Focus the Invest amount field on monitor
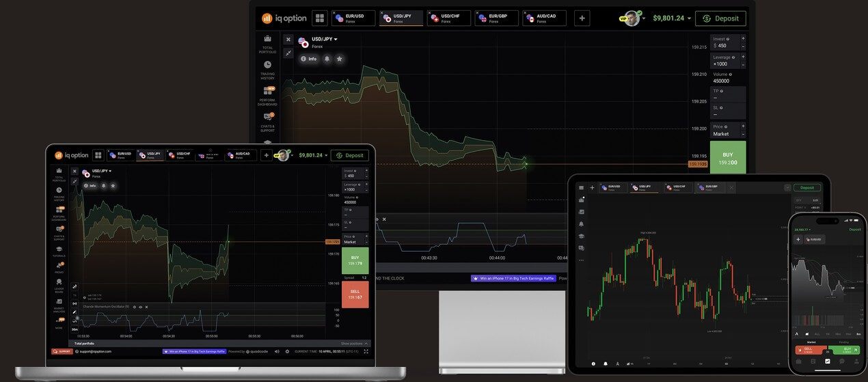868x382 pixels. [724, 42]
